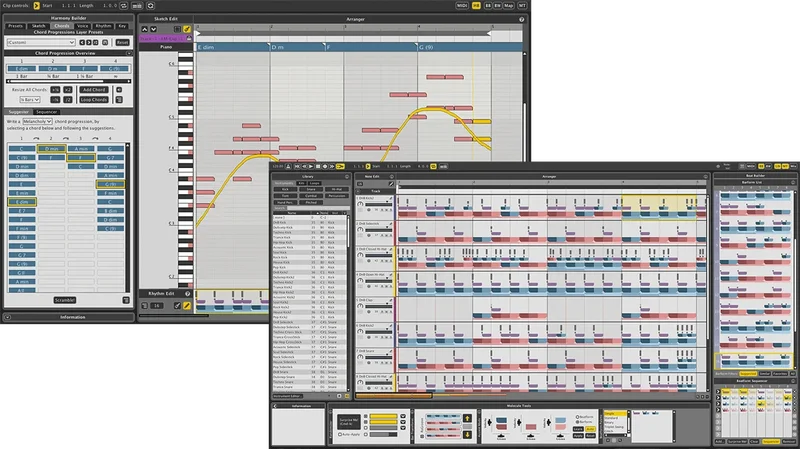Expand the Information panel in Harmony Builder
Image resolution: width=800 pixels, height=449 pixels.
[x=7, y=317]
